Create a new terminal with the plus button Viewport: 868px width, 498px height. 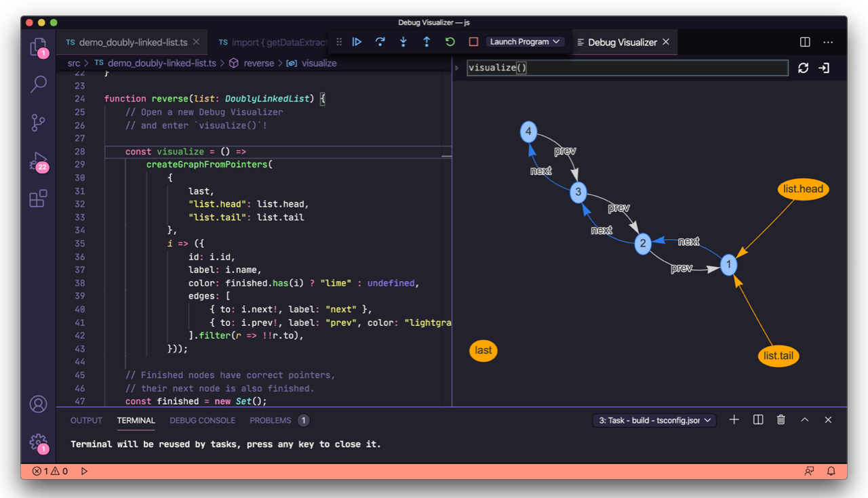(x=734, y=419)
